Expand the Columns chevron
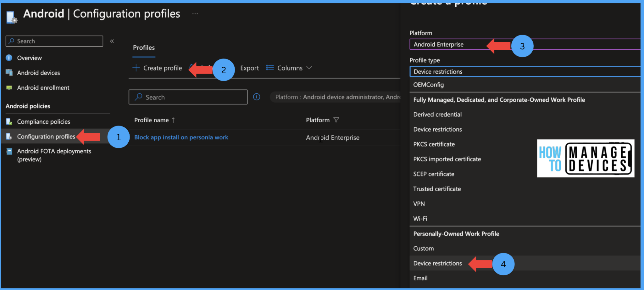The height and width of the screenshot is (290, 644). tap(309, 68)
